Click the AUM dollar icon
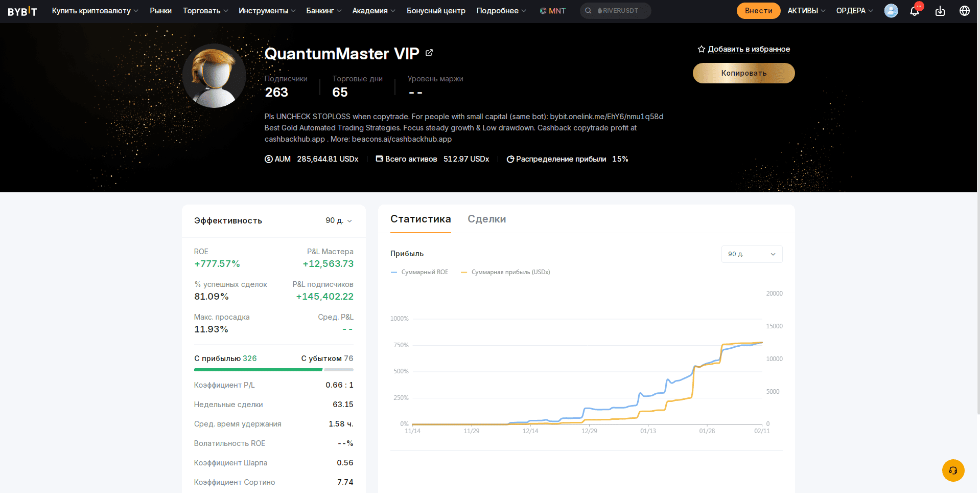The width and height of the screenshot is (980, 493). 269,159
